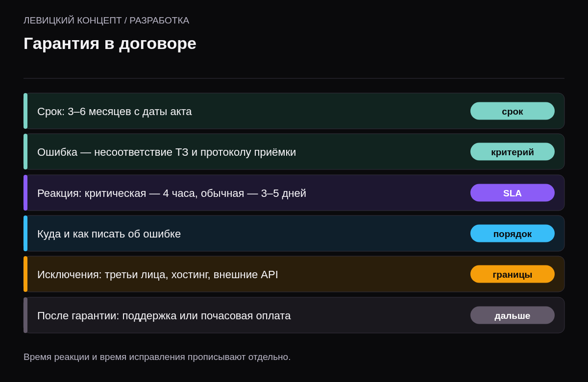Click the heading «Гарантия в договоре»

[x=110, y=44]
